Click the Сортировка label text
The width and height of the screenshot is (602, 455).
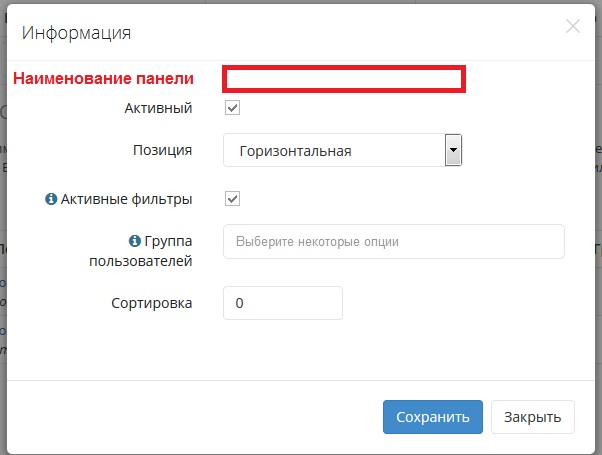(152, 303)
